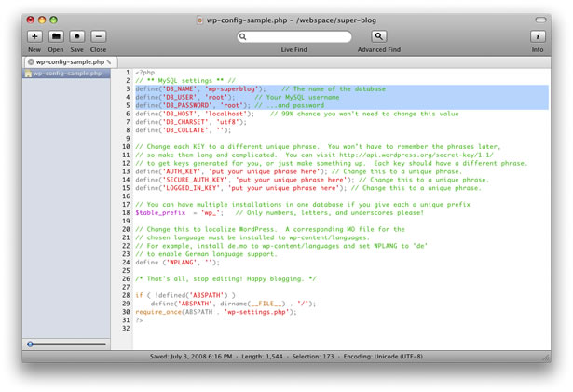Close the document with the Close minus icon

pos(99,36)
